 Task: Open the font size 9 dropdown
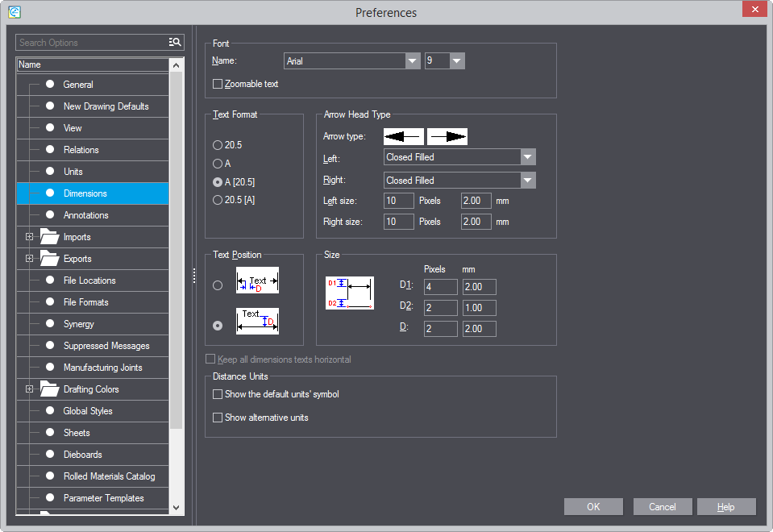457,61
